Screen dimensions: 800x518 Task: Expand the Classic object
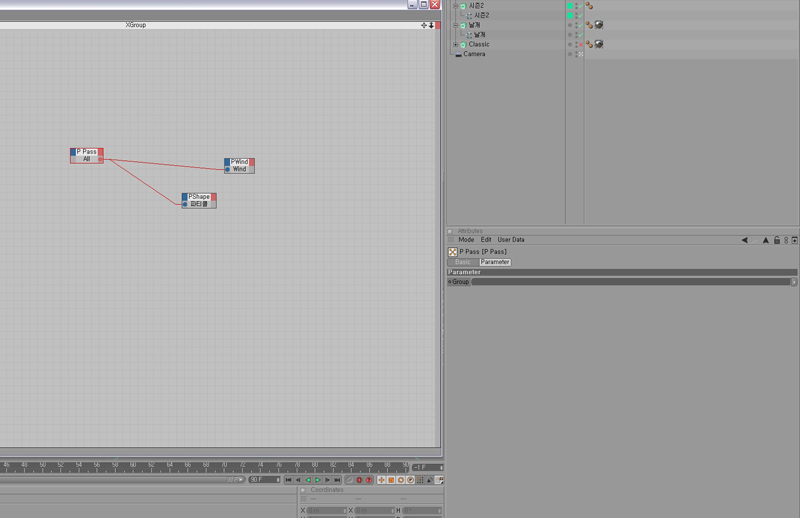click(456, 44)
